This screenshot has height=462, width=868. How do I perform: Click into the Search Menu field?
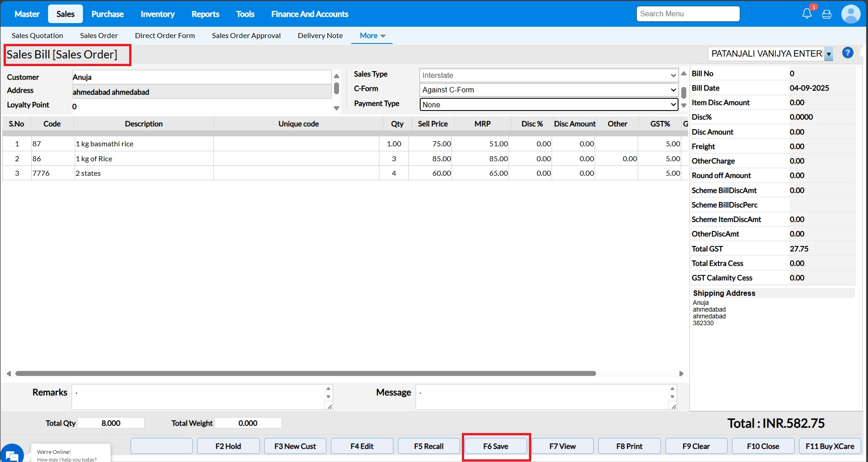point(688,14)
